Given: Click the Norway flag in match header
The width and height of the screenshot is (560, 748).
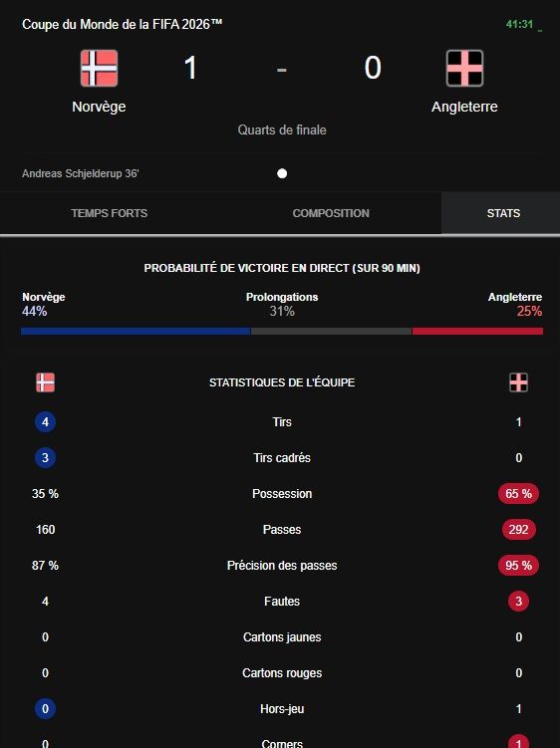Looking at the screenshot, I should 99,68.
